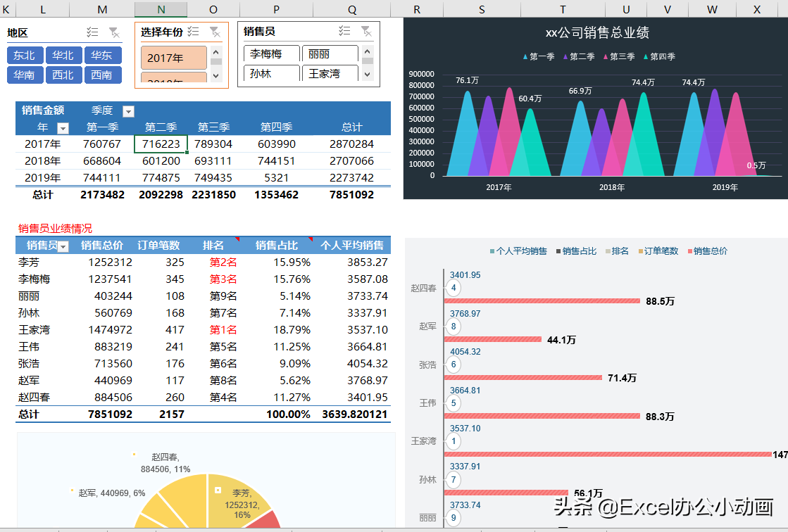Select 西北 region slicer button
The height and width of the screenshot is (532, 788).
click(x=63, y=75)
